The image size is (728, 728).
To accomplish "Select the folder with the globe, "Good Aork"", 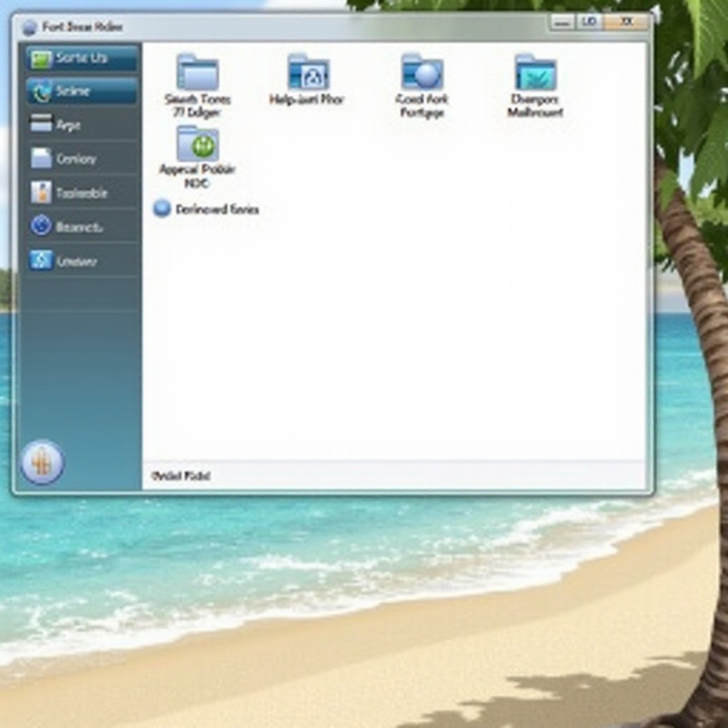I will (x=422, y=73).
